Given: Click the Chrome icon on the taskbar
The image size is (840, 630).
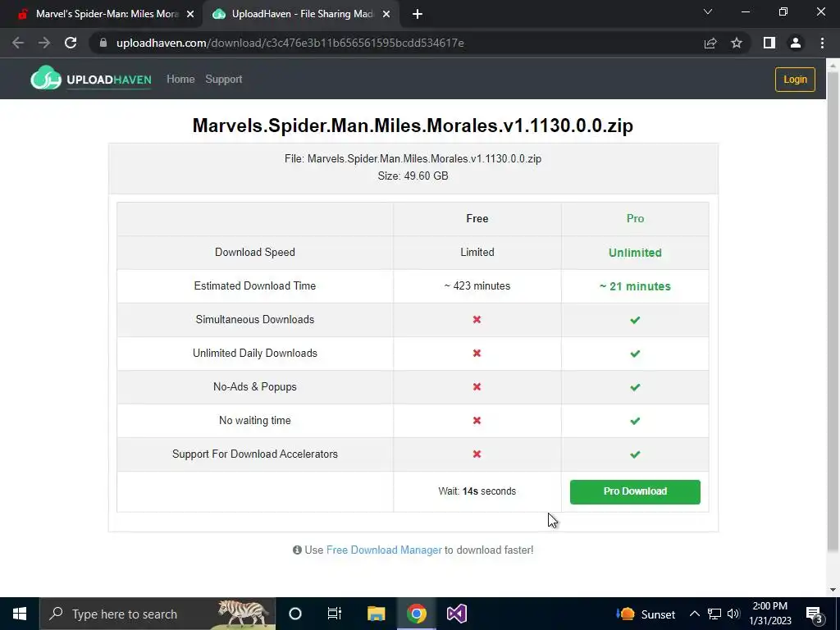Looking at the screenshot, I should click(416, 614).
